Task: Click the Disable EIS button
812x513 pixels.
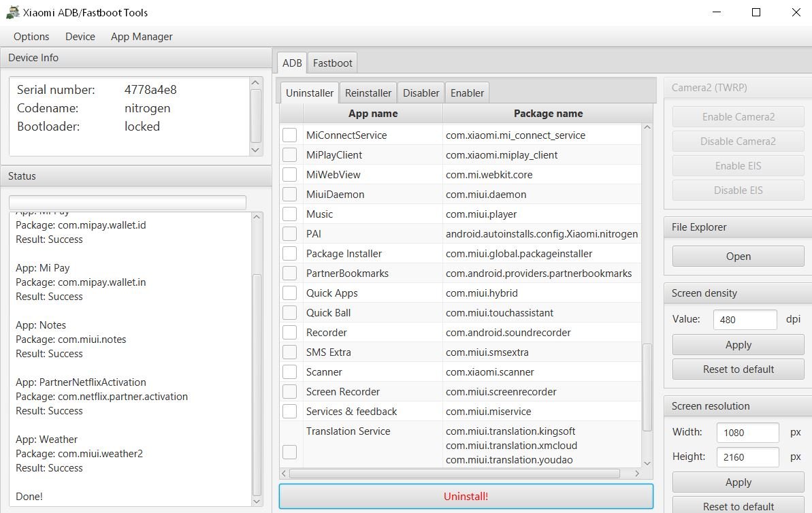Action: coord(738,190)
